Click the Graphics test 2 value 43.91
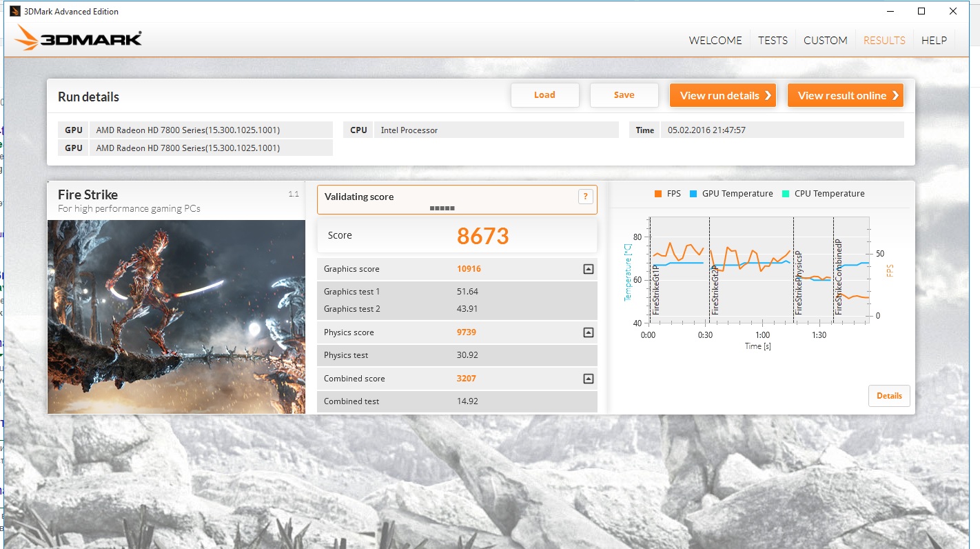Image resolution: width=980 pixels, height=549 pixels. click(467, 309)
